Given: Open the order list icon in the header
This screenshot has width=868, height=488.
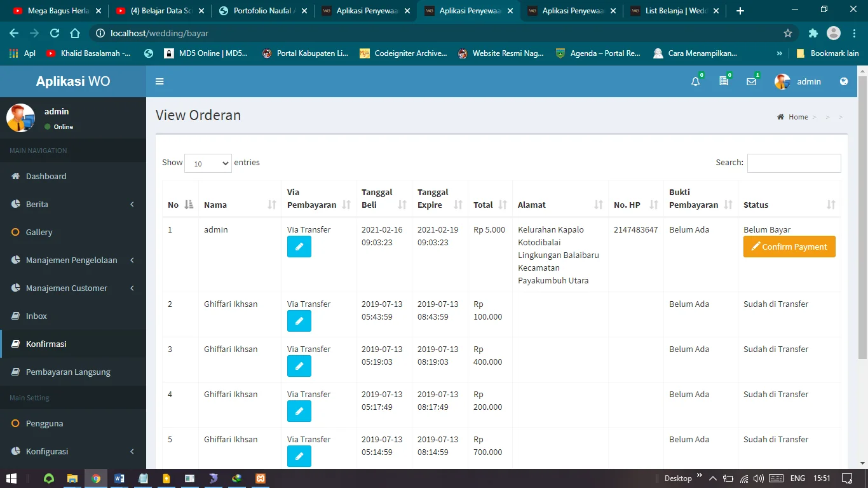Looking at the screenshot, I should pos(724,81).
